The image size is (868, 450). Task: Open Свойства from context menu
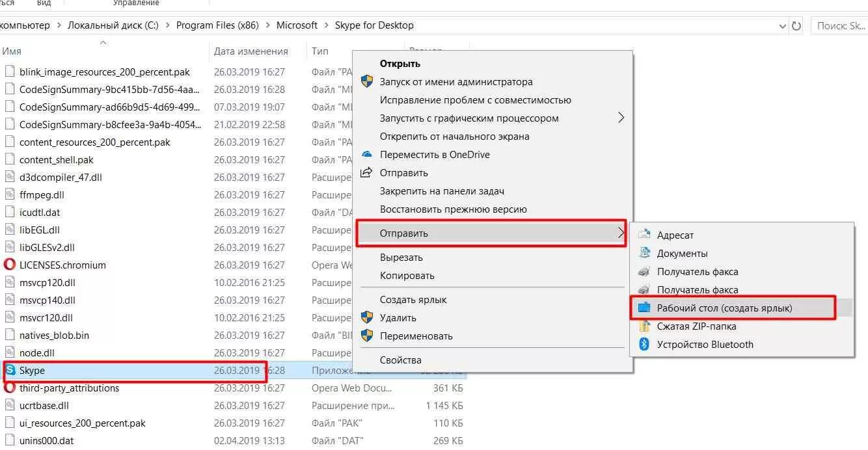(401, 360)
